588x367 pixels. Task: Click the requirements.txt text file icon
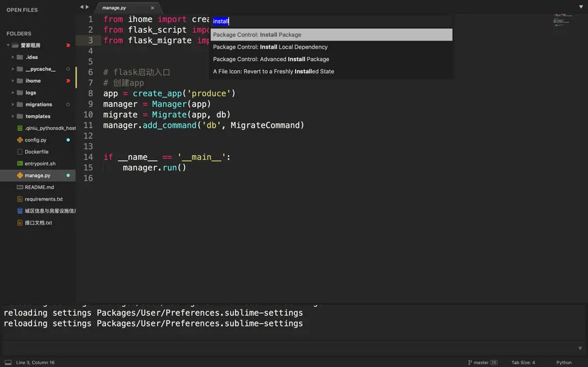click(20, 199)
